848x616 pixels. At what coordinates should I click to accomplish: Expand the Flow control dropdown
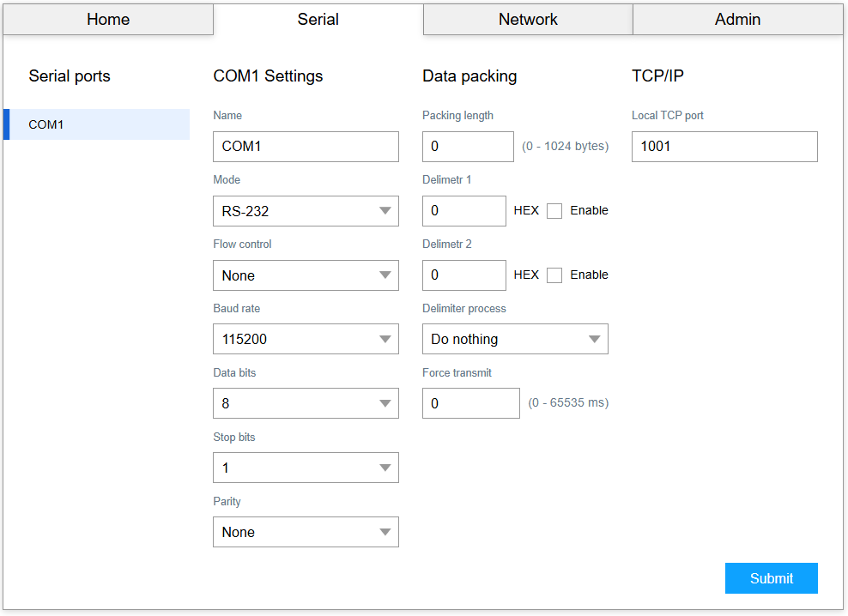(306, 275)
